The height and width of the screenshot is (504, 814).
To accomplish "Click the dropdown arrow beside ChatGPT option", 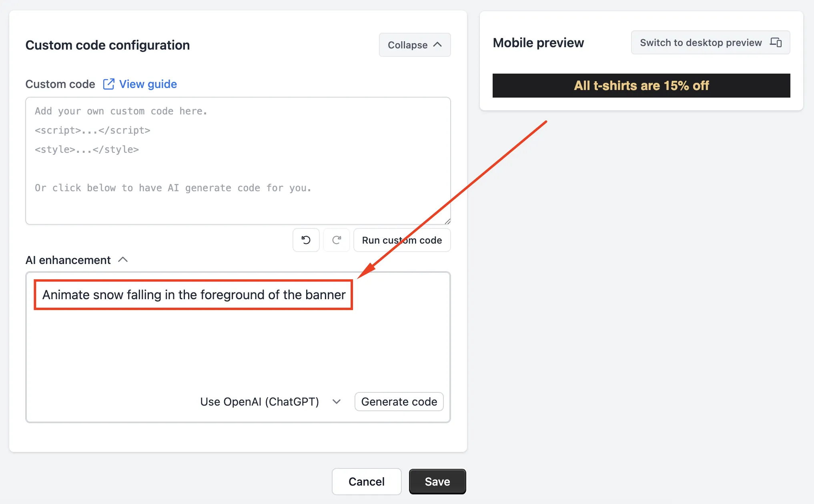I will [x=337, y=402].
